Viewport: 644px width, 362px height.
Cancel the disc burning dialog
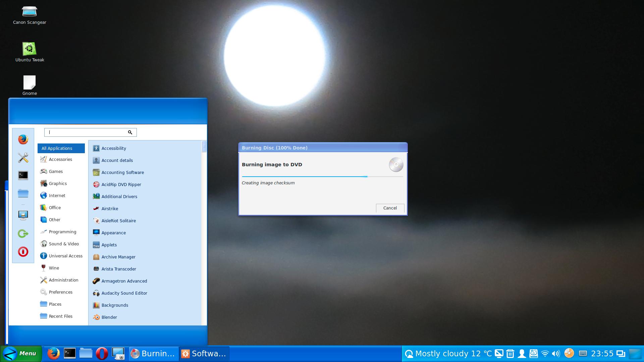tap(390, 208)
